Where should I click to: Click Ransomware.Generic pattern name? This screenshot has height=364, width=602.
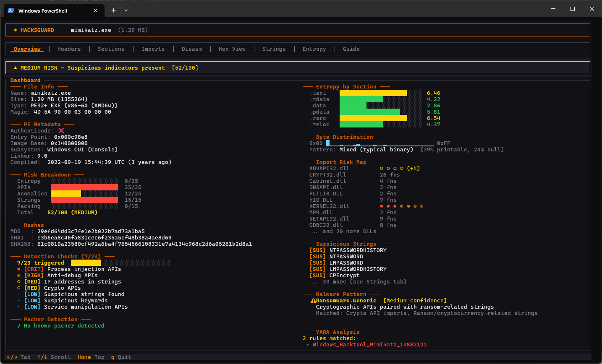click(346, 301)
